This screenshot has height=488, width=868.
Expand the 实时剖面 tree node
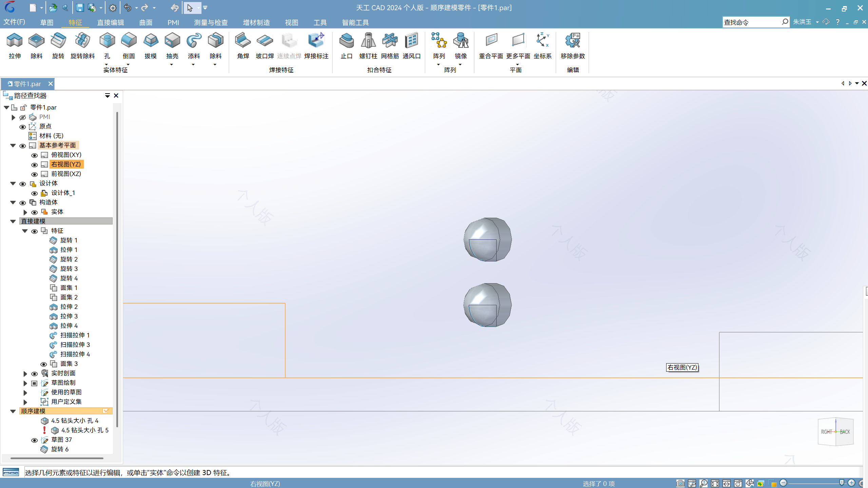(x=25, y=374)
